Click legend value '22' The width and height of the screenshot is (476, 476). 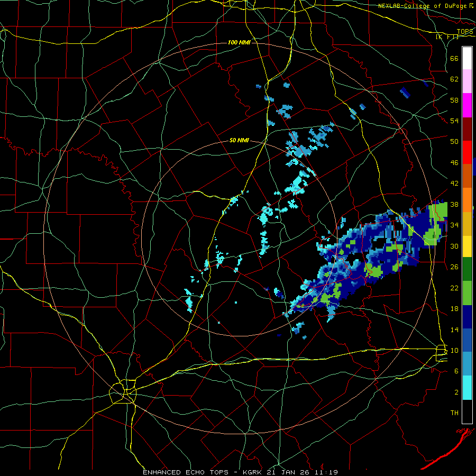coord(454,288)
